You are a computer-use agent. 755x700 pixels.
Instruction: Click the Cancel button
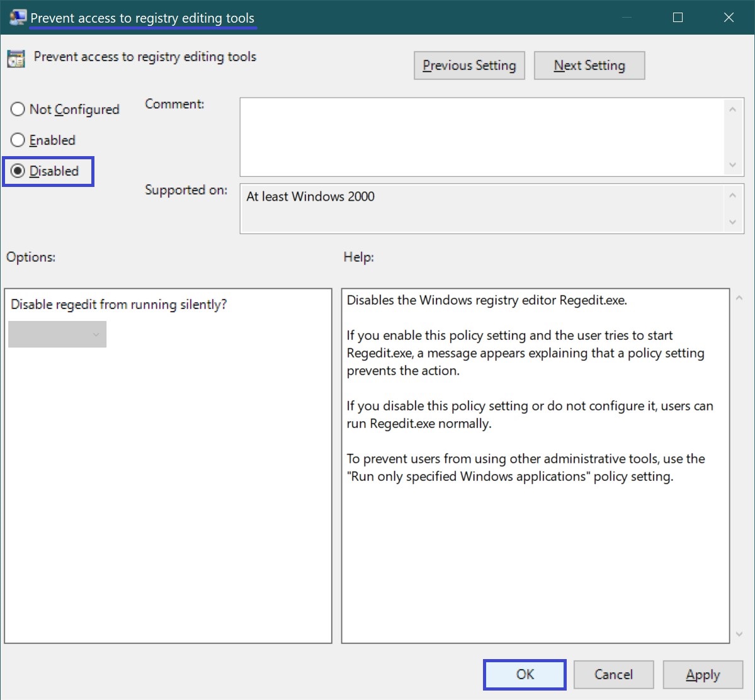click(613, 674)
